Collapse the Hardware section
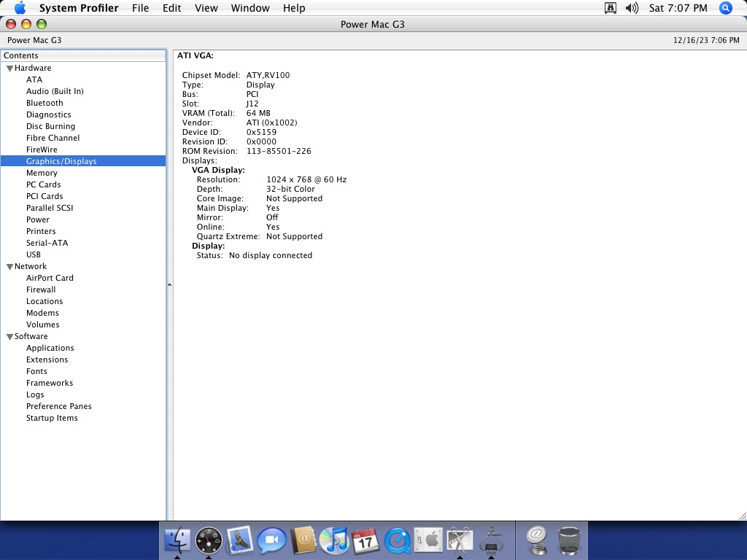This screenshot has height=560, width=747. (9, 69)
